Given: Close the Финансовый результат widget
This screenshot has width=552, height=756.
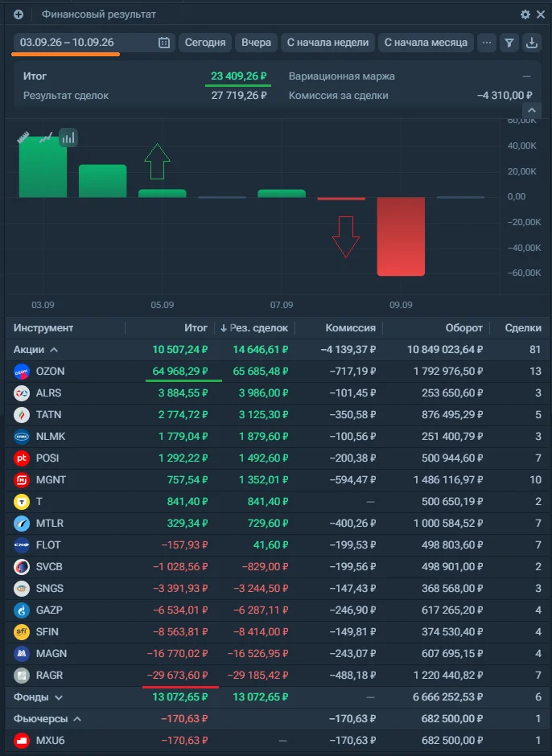Looking at the screenshot, I should [x=541, y=14].
